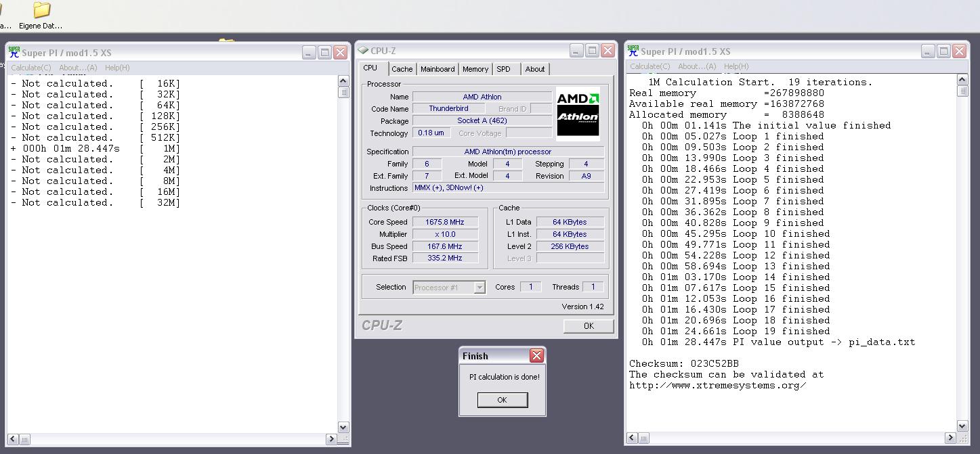Image resolution: width=980 pixels, height=454 pixels.
Task: Click the Checksum: 023C52BB line
Action: (x=683, y=363)
